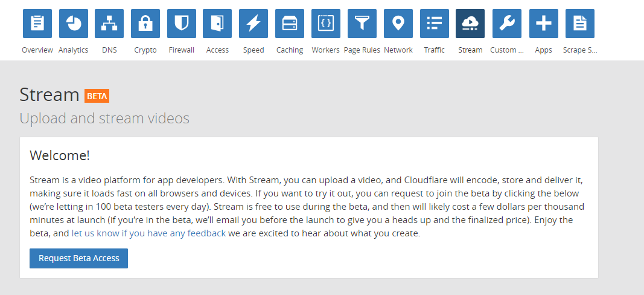Open the Network location pin icon

tap(398, 24)
